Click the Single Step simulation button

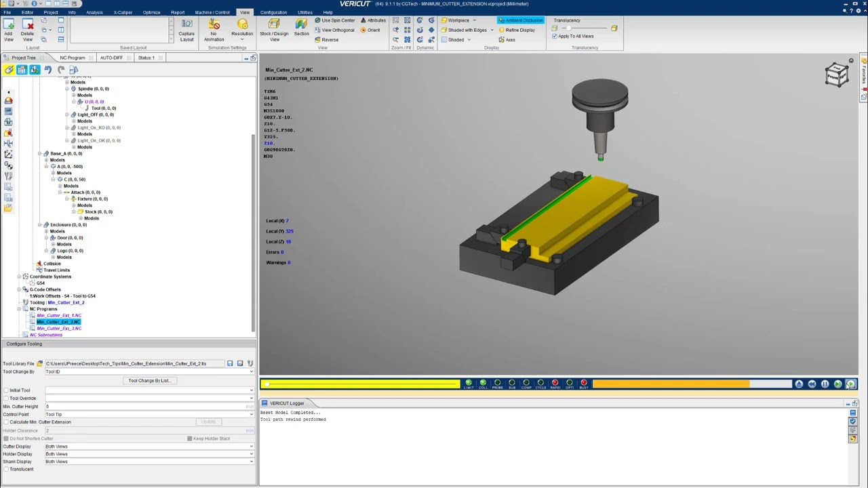point(837,384)
